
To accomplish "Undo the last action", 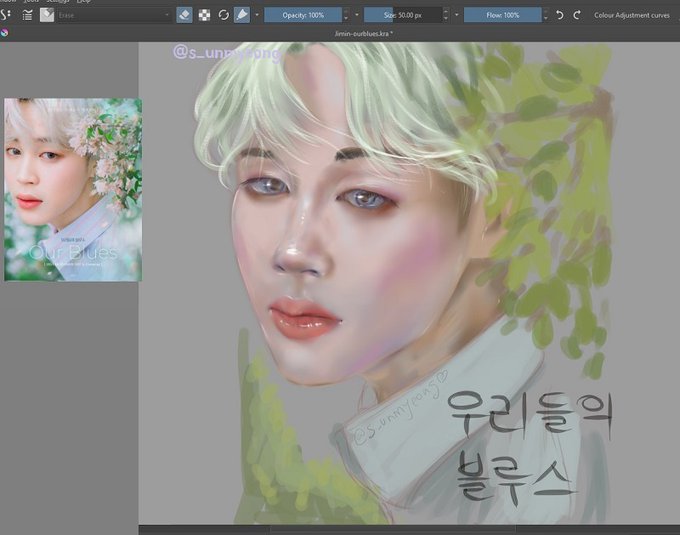I will tap(560, 15).
